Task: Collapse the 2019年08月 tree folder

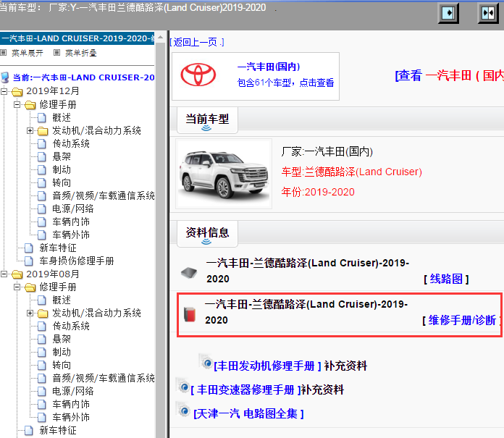Action: (x=6, y=274)
